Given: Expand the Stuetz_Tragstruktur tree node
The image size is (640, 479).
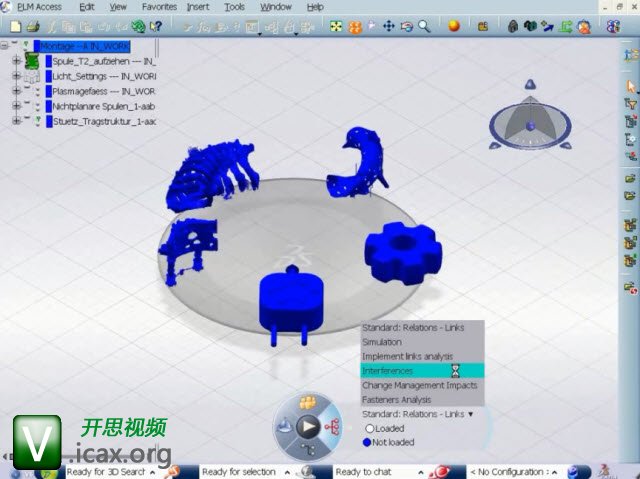Looking at the screenshot, I should [x=16, y=121].
